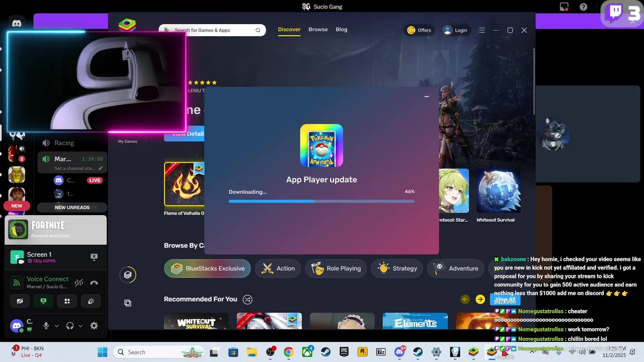Viewport: 644px width, 362px height.
Task: Open the Whiteout Survival recommended card
Action: (x=196, y=321)
